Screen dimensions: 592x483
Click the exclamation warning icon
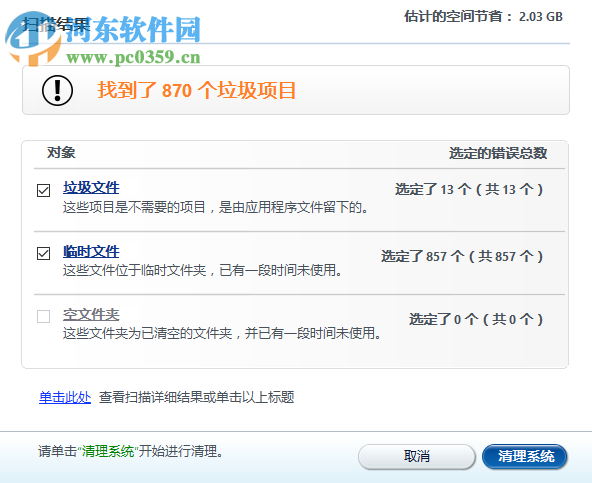pos(57,90)
